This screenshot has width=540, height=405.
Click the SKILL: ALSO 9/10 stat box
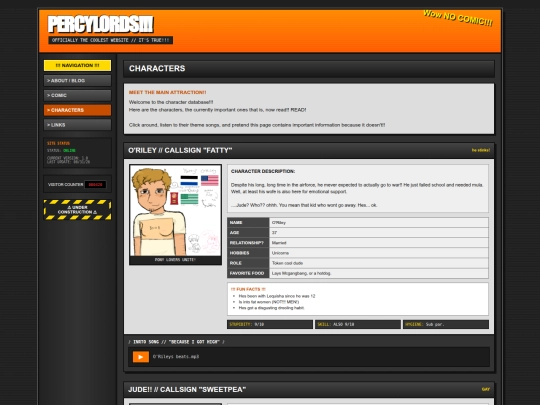[358, 324]
